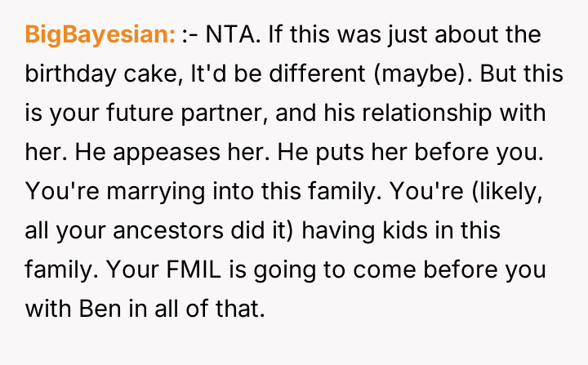Click the ":-" symbol after the username

pyautogui.click(x=191, y=34)
